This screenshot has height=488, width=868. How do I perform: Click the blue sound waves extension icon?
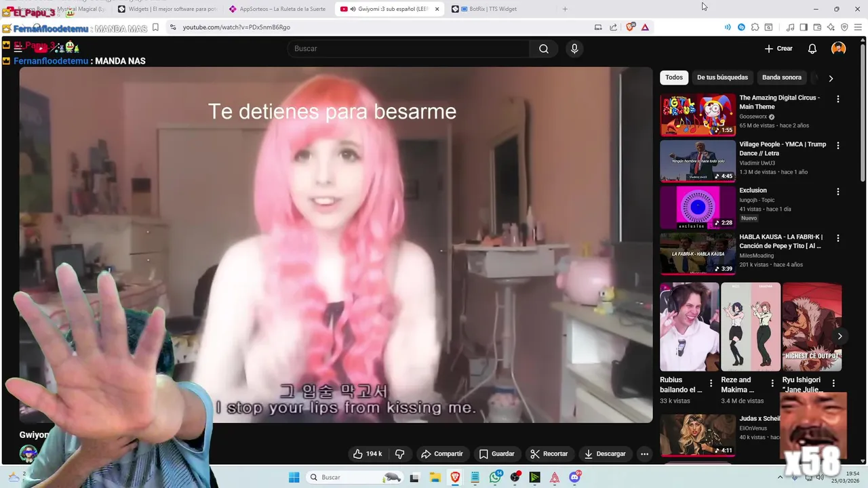728,27
